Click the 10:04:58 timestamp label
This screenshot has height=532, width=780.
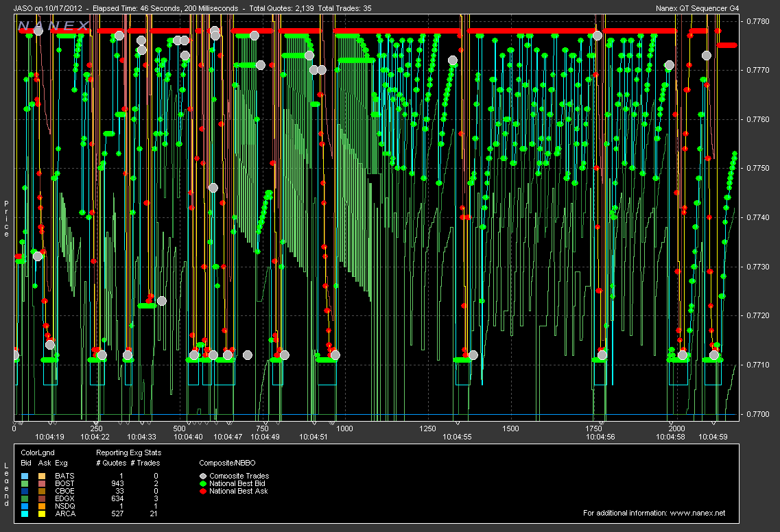tap(670, 437)
